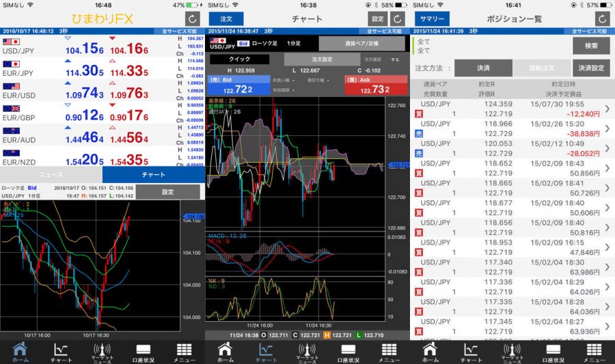Open 通貨ペア/足種 selector on チャート screen
Viewport: 615px width, 364px height.
point(361,44)
